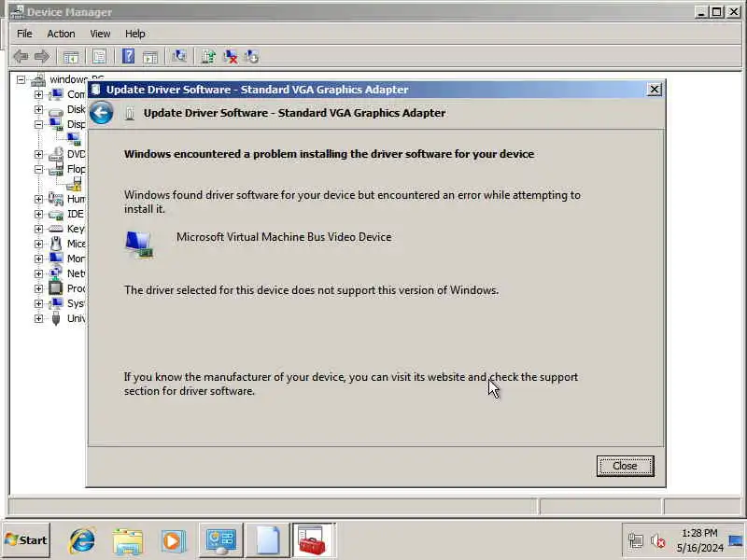Image resolution: width=747 pixels, height=560 pixels.
Task: Expand the Network adapters tree node
Action: (x=38, y=273)
